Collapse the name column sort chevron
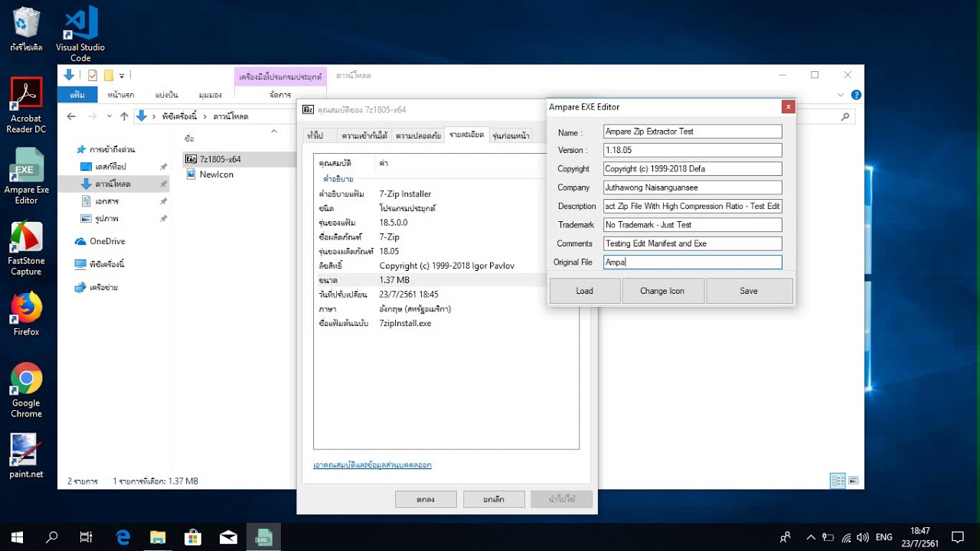This screenshot has height=551, width=980. [x=274, y=132]
